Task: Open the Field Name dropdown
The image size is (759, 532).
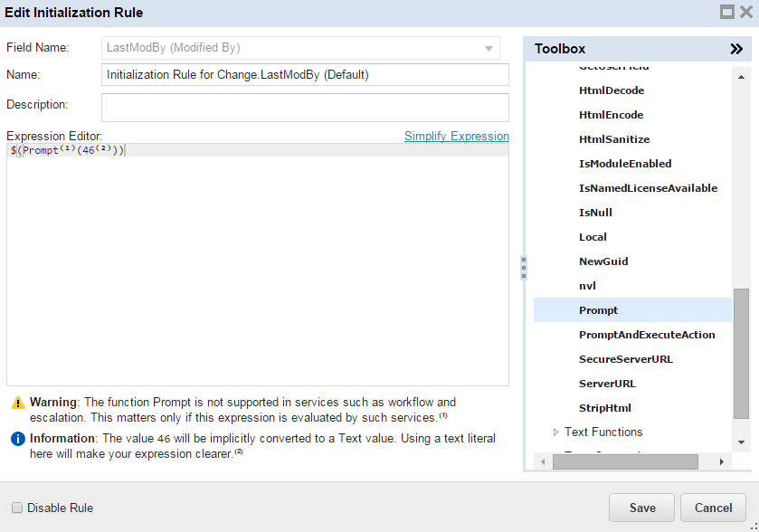Action: 487,47
